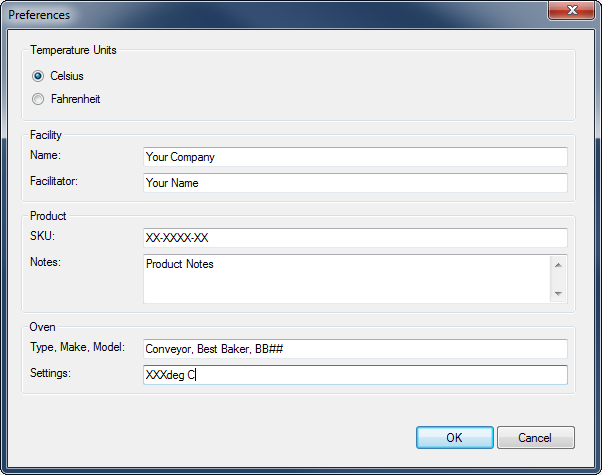Place cursor in Product Notes text area
The width and height of the screenshot is (602, 475).
[x=345, y=278]
